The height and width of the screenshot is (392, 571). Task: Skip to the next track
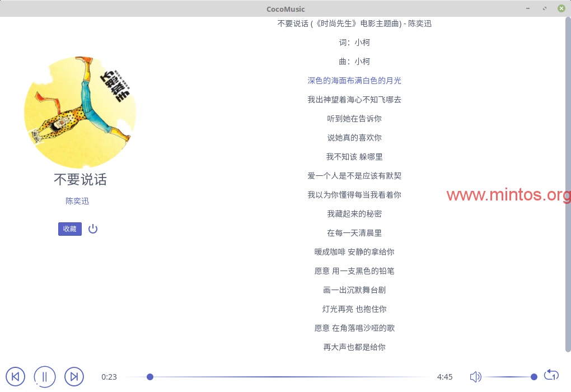(x=74, y=376)
